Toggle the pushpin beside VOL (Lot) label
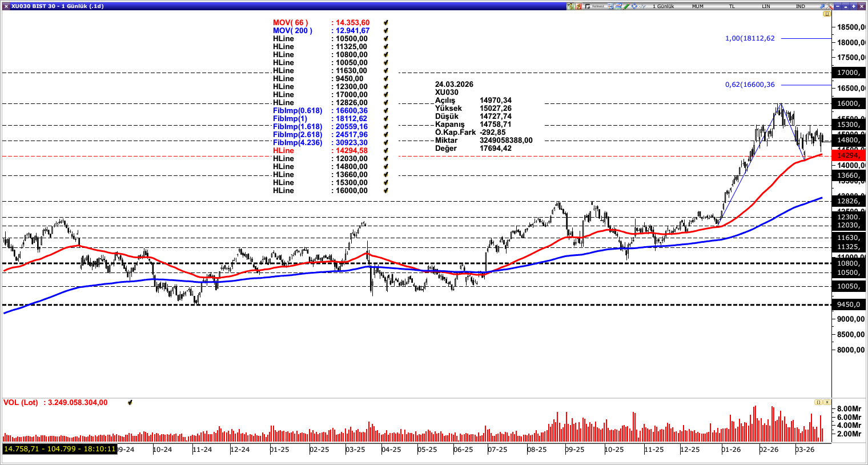 click(x=130, y=402)
